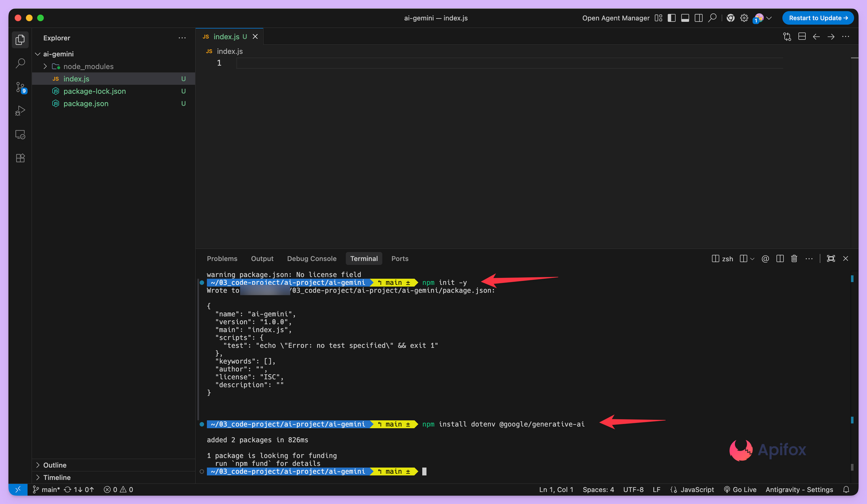Switch to the Problems tab
Viewport: 867px width, 504px height.
click(222, 259)
